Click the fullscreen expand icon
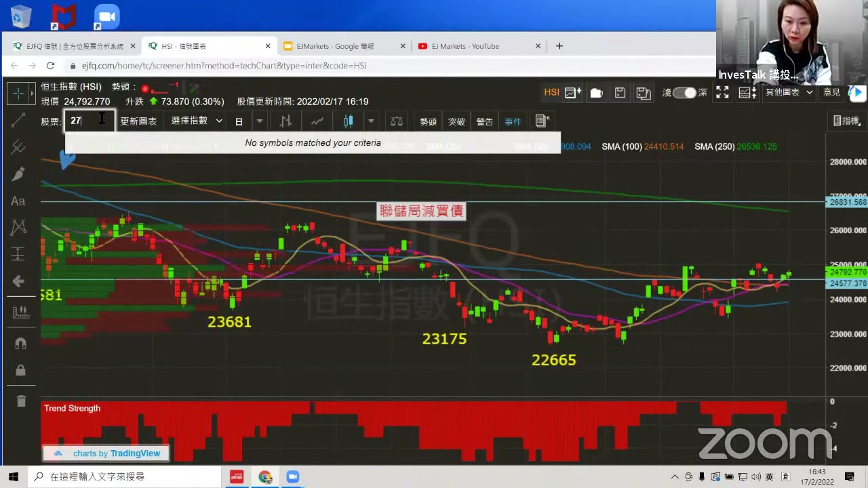 723,92
